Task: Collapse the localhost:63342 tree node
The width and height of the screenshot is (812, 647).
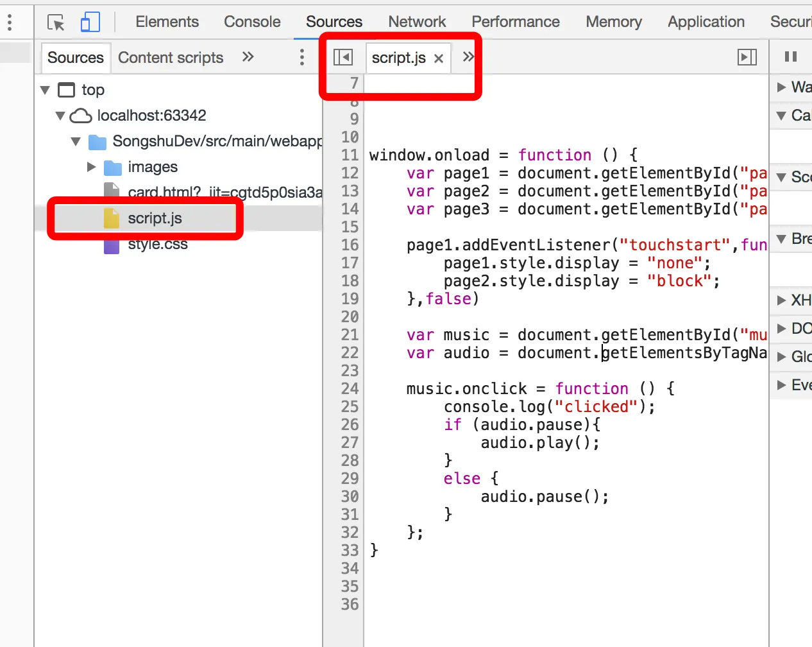Action: click(x=60, y=116)
